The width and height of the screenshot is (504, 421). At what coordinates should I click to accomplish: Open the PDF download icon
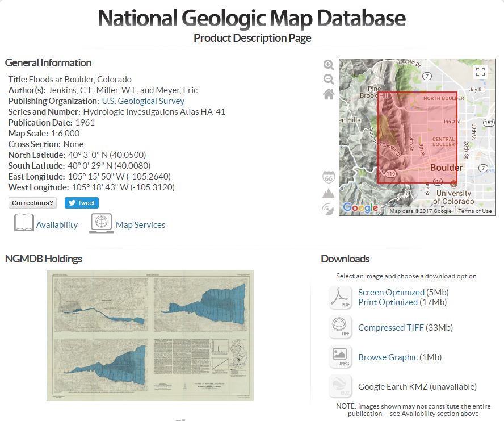click(341, 298)
